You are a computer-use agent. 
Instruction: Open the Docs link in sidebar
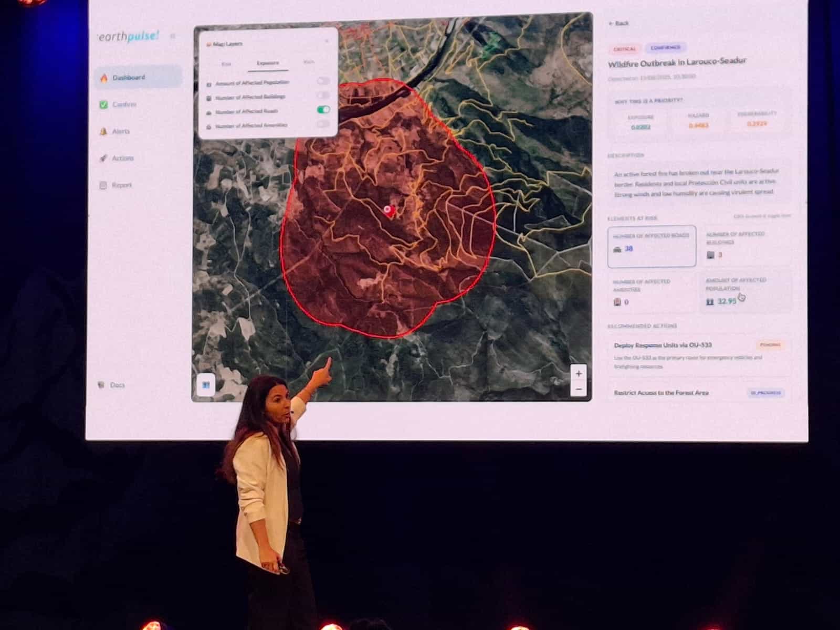tap(111, 385)
